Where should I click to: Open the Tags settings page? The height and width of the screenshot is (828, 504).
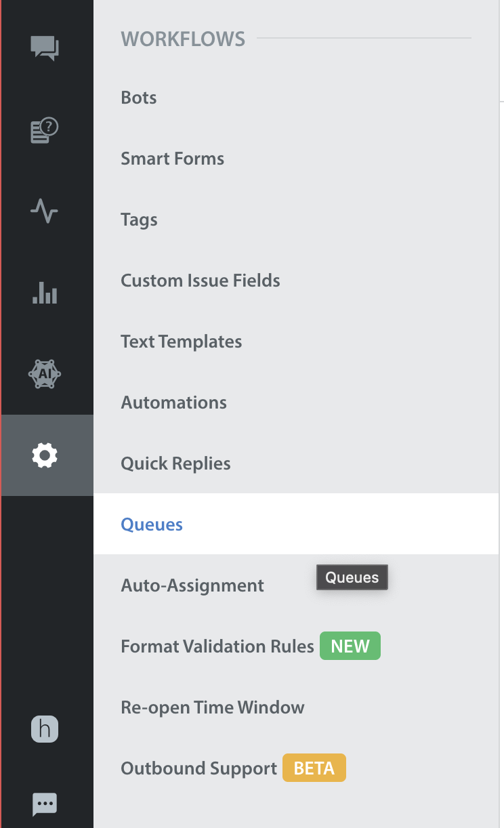coord(140,220)
